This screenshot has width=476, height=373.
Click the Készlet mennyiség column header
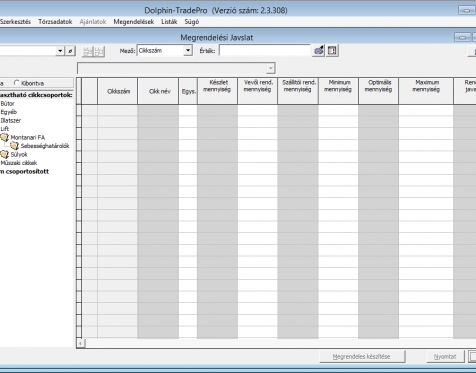[217, 91]
